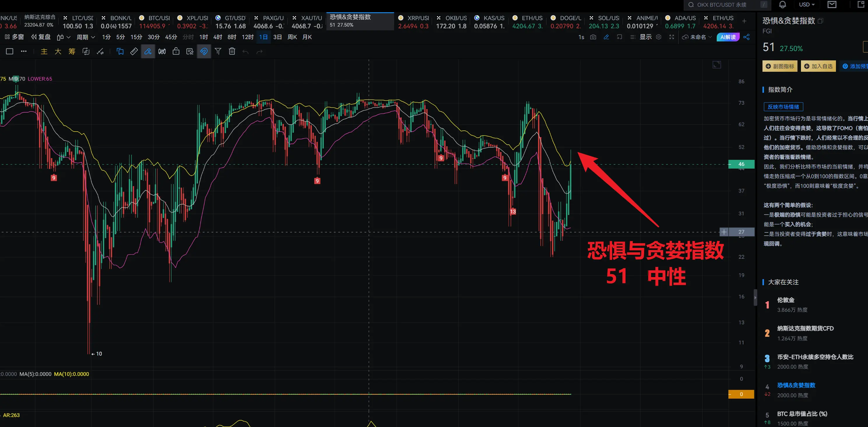868x427 pixels.
Task: Select the 1日 daily timeframe
Action: [x=263, y=37]
